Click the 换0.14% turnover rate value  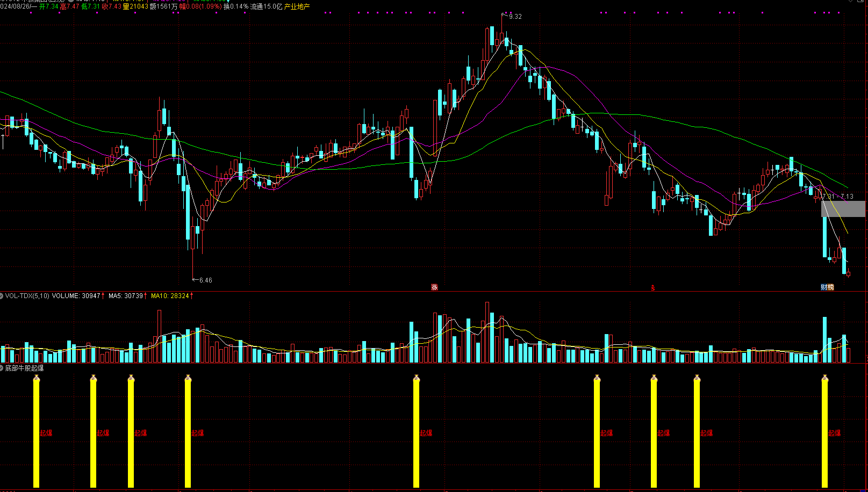coord(236,6)
